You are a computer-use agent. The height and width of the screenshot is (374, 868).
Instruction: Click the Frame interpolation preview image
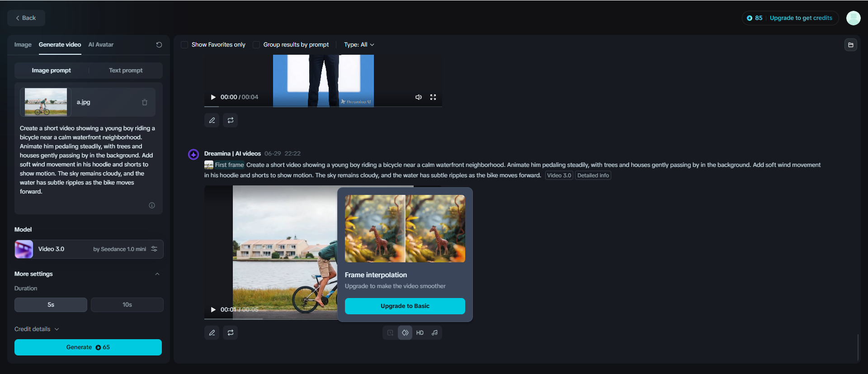point(405,229)
